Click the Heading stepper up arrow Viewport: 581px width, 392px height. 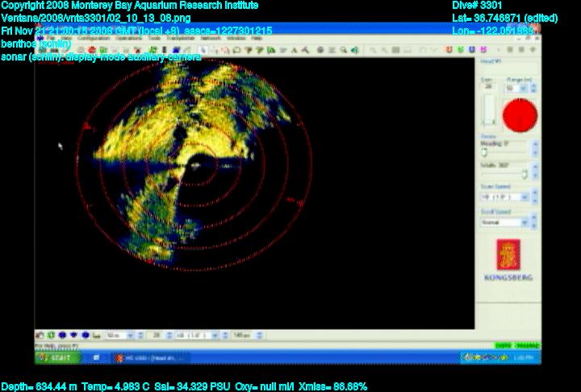point(534,142)
